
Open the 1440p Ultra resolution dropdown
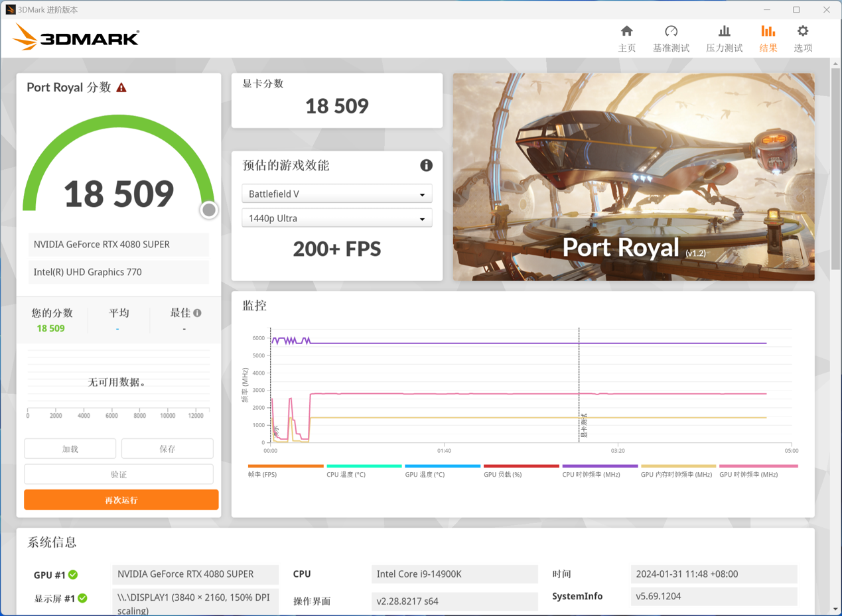coord(337,217)
